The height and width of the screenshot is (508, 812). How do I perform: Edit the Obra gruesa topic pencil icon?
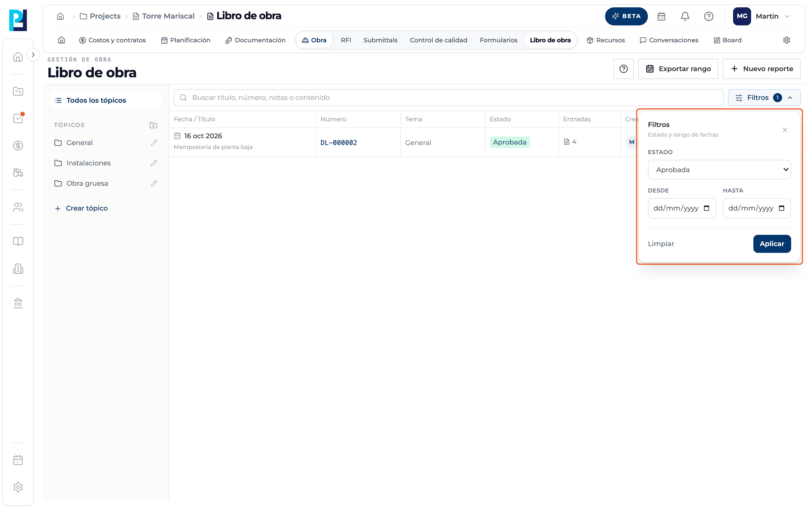pyautogui.click(x=154, y=183)
